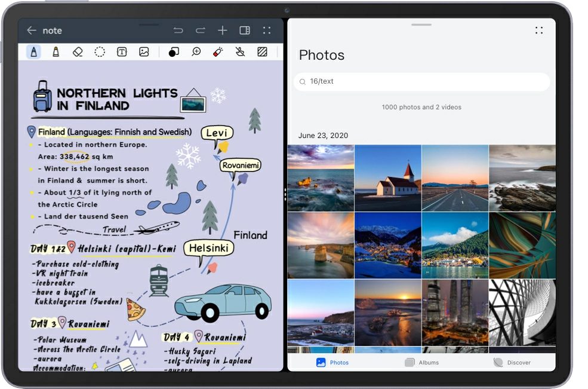
Task: Switch to the Albums tab
Action: click(422, 362)
